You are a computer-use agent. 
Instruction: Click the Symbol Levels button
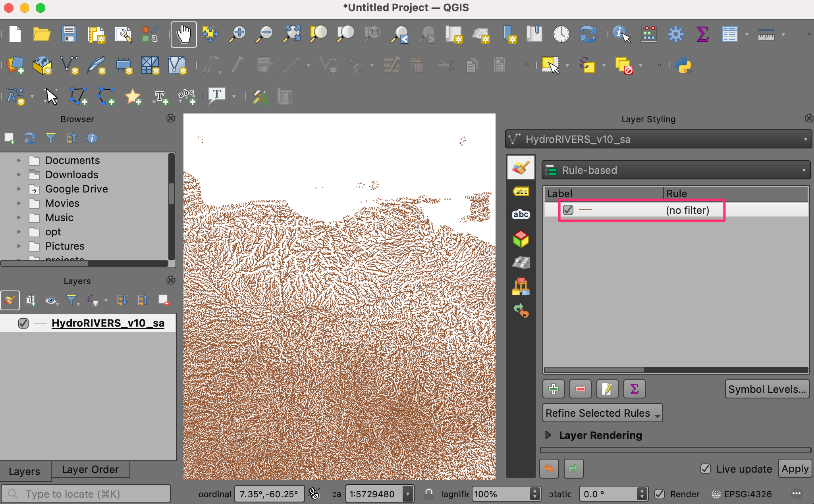tap(767, 389)
